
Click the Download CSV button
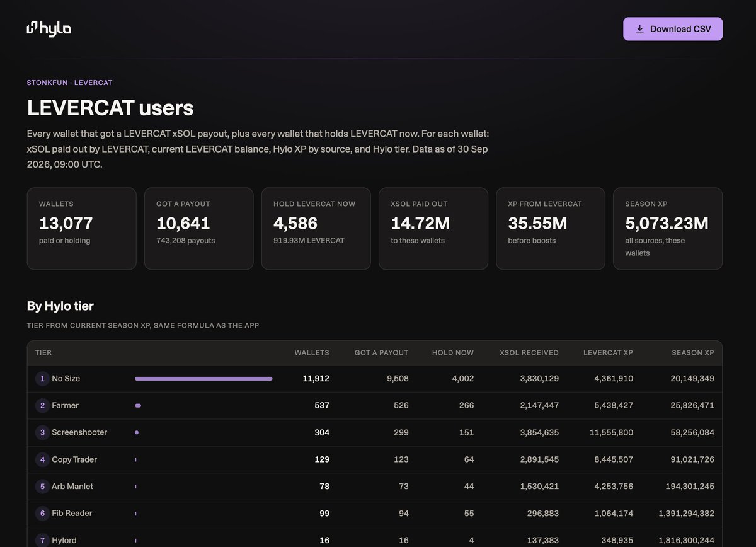[673, 29]
